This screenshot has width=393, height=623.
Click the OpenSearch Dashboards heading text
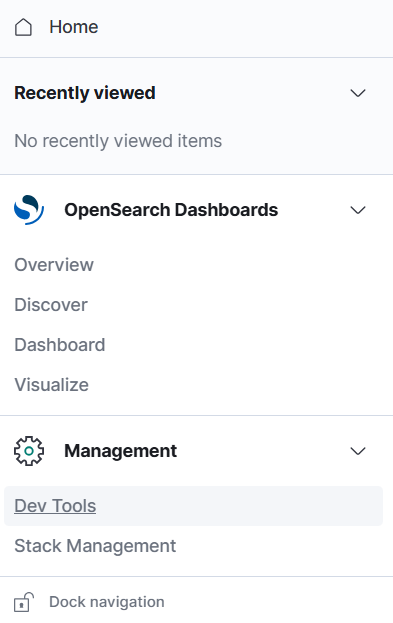click(x=171, y=210)
